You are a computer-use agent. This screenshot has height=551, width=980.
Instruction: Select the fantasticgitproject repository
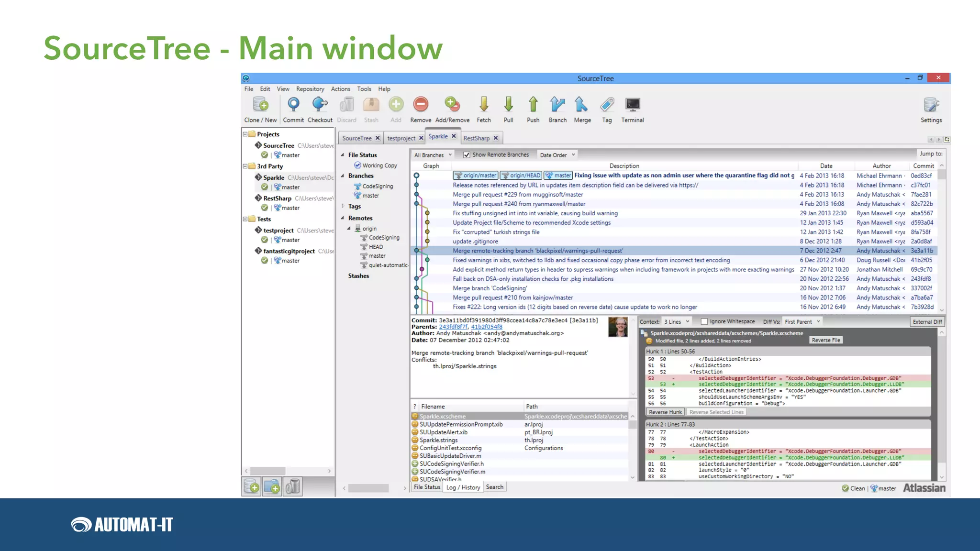pos(289,251)
